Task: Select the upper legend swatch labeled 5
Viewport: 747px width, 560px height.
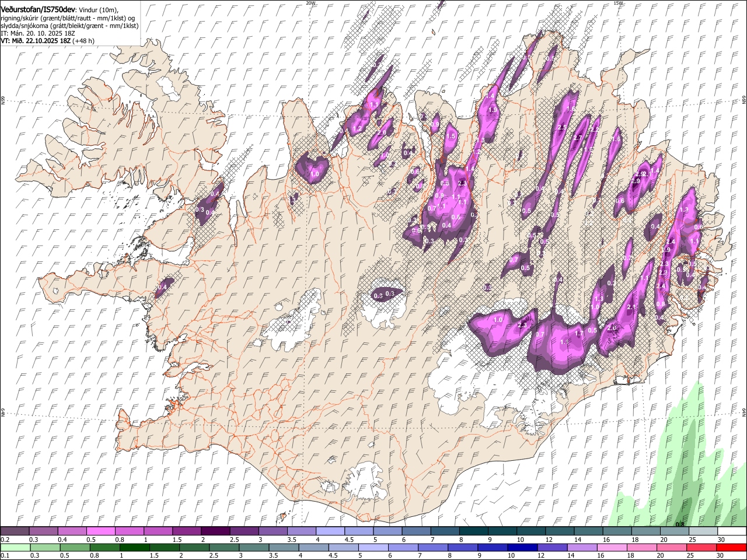Action: tap(387, 531)
